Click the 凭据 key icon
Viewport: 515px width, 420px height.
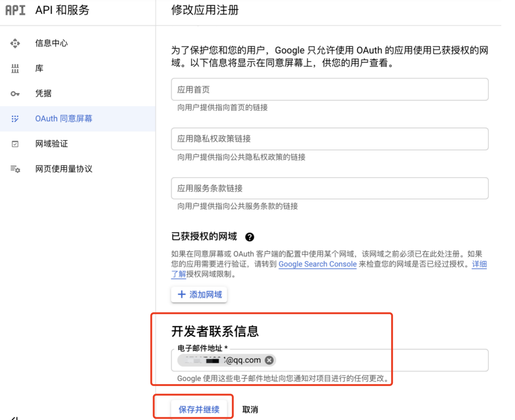(15, 93)
